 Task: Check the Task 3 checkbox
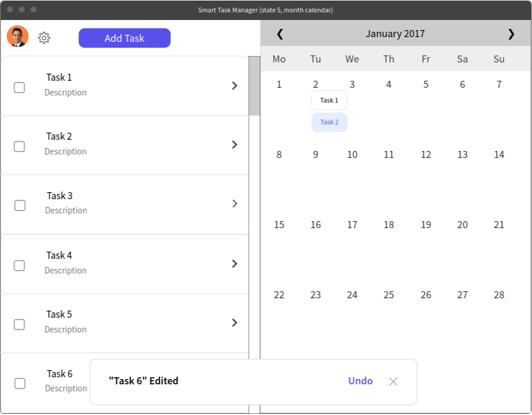[19, 205]
